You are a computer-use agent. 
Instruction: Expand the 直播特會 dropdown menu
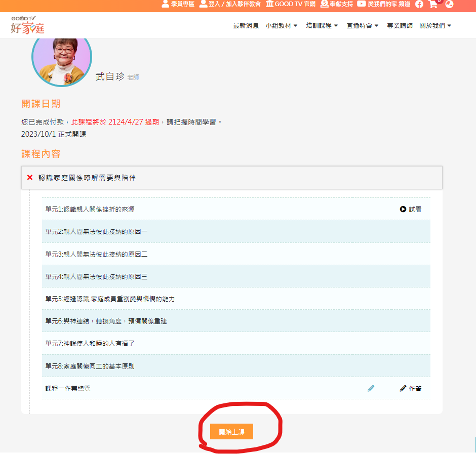pos(363,26)
